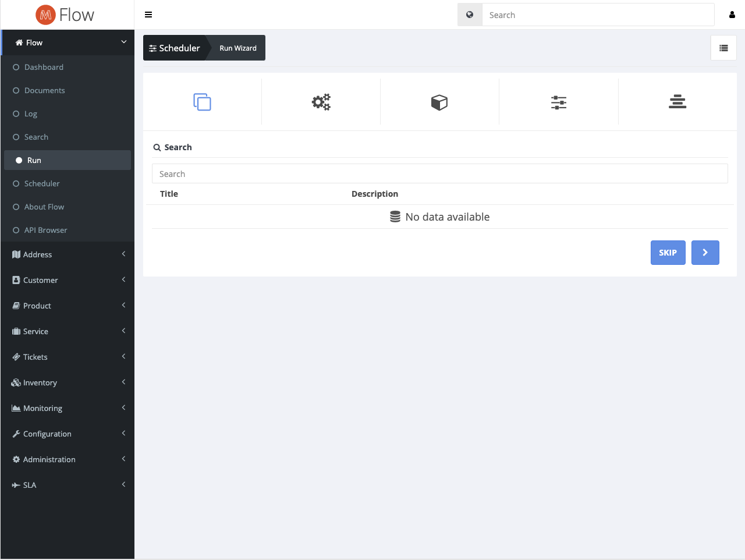Viewport: 745px width, 560px height.
Task: Go to API Browser menu item
Action: 45,230
